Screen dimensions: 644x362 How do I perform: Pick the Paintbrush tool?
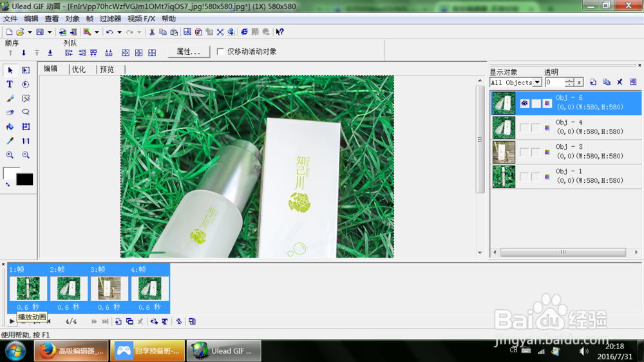pos(10,98)
